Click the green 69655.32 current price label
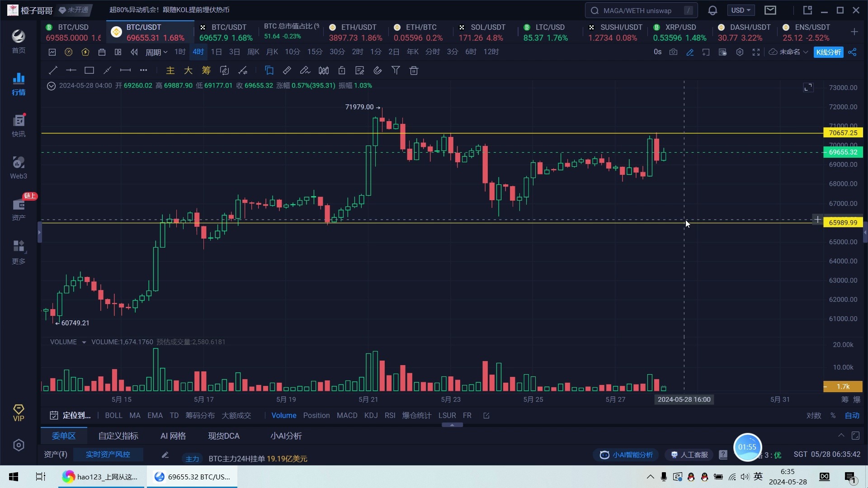This screenshot has width=868, height=488. (x=843, y=152)
